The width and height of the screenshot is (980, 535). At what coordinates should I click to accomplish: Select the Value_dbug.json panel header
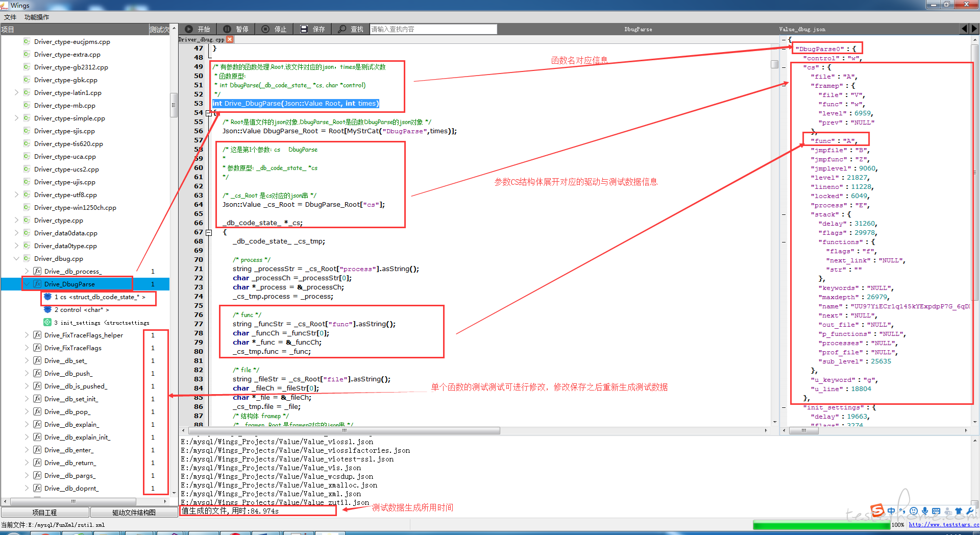click(x=802, y=29)
